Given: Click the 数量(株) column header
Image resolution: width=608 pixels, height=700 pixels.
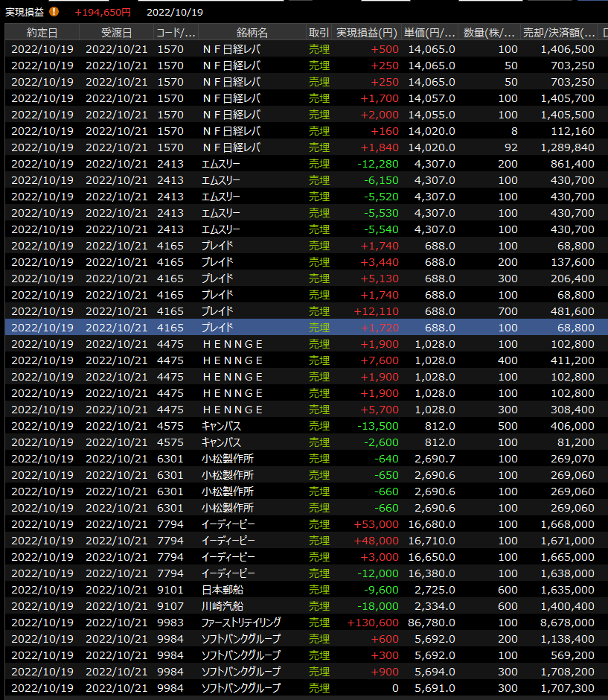Looking at the screenshot, I should tap(489, 33).
